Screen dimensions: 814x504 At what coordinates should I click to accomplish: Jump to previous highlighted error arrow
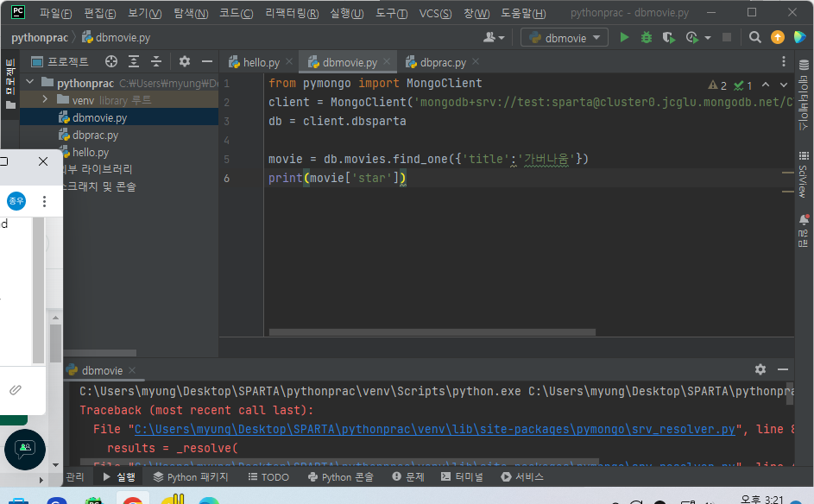tap(766, 85)
